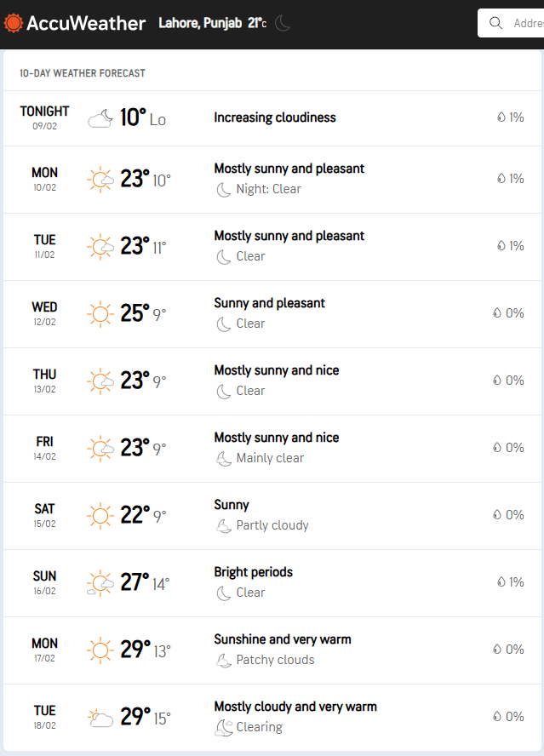This screenshot has height=756, width=544.
Task: Click the sunny icon for Monday 17/02
Action: (100, 650)
